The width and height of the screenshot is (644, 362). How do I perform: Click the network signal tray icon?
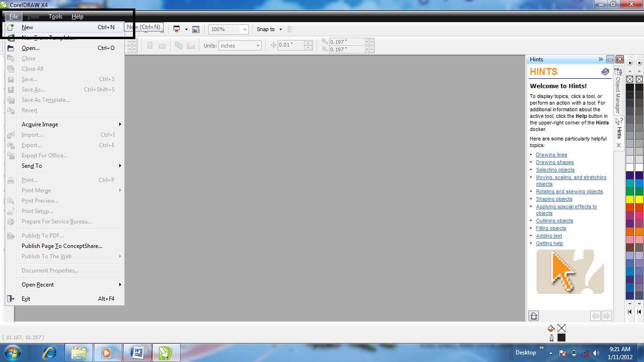[x=585, y=353]
